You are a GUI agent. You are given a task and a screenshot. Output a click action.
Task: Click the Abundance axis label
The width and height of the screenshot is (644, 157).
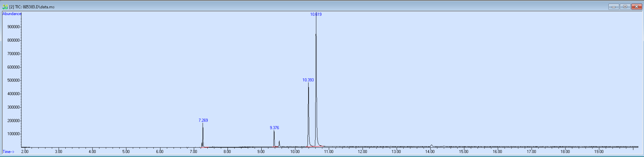point(12,14)
